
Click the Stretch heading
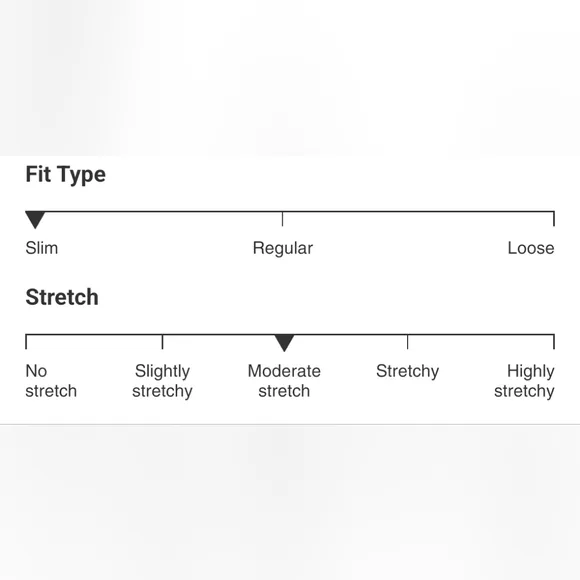[x=62, y=297]
